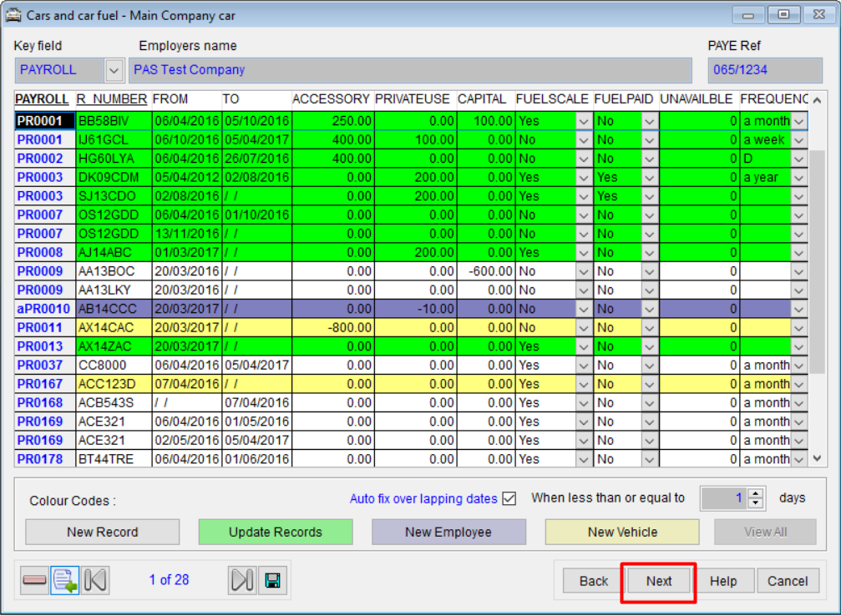Click the Back button
The height and width of the screenshot is (616, 841).
[594, 581]
